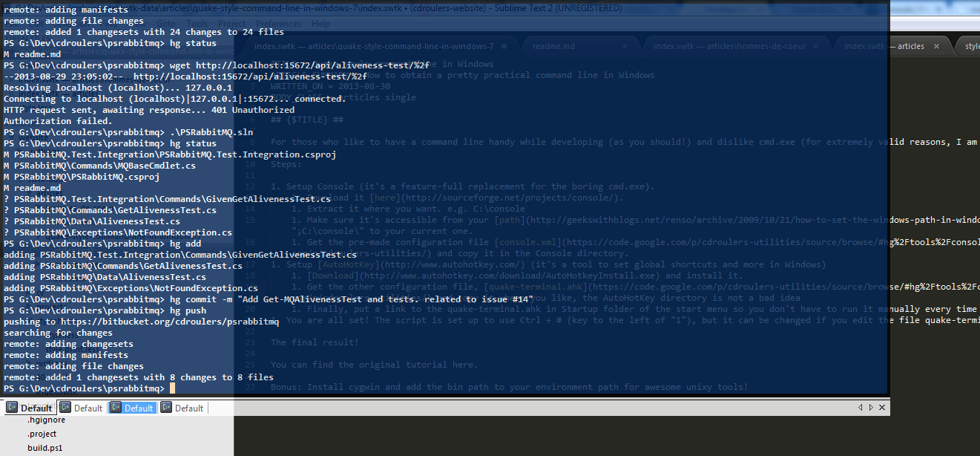Open the fourth Default console tab
980x456 pixels.
coord(188,408)
